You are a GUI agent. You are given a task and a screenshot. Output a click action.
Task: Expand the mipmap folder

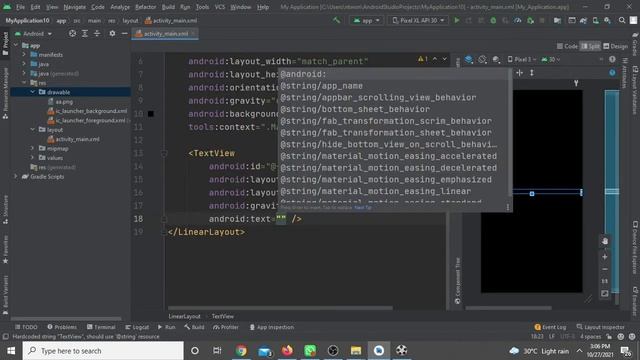pos(33,148)
